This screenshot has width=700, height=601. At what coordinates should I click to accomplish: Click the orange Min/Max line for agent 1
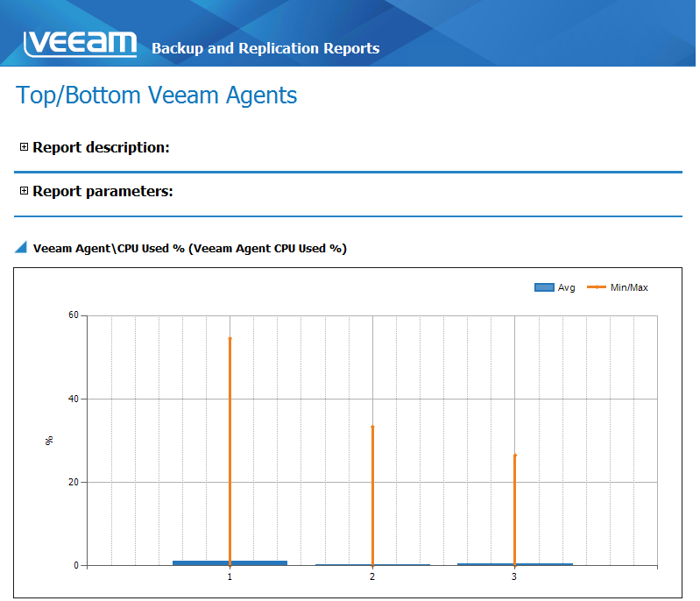[230, 438]
